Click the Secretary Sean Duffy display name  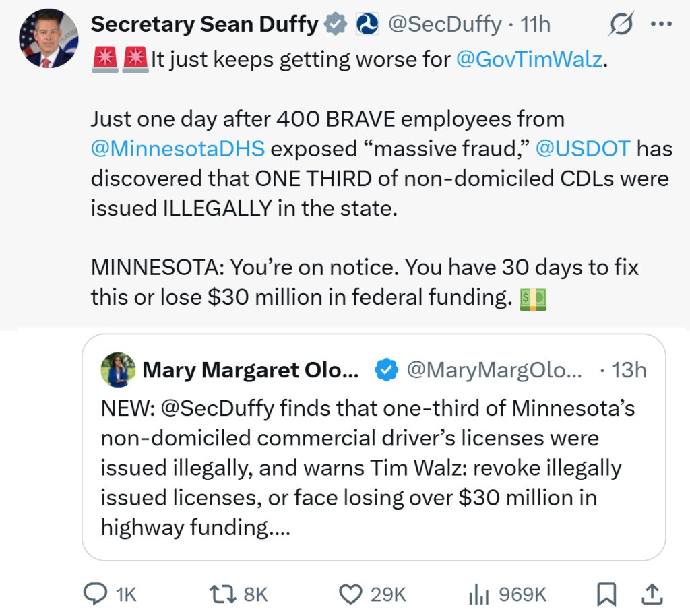[x=204, y=24]
